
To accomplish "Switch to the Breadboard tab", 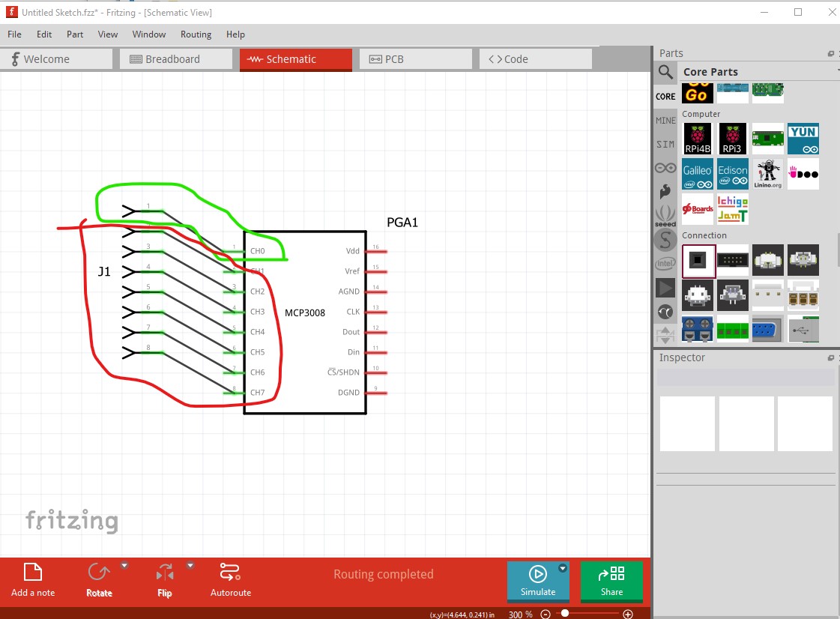I will (x=176, y=59).
